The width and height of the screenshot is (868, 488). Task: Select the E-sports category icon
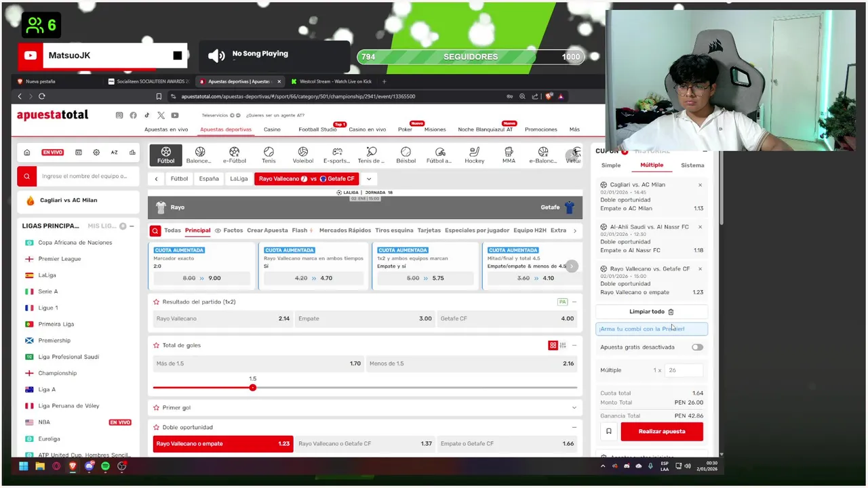337,155
